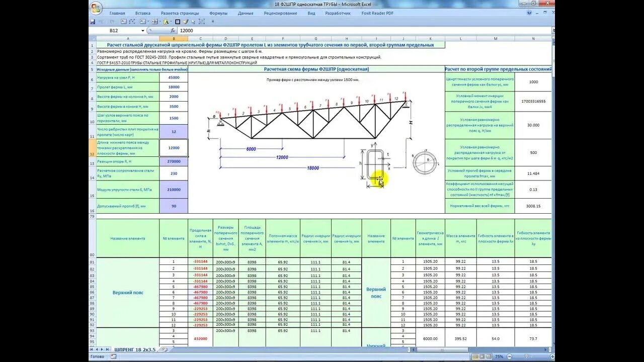
Task: Click zoom in plus button in status bar
Action: click(x=552, y=356)
